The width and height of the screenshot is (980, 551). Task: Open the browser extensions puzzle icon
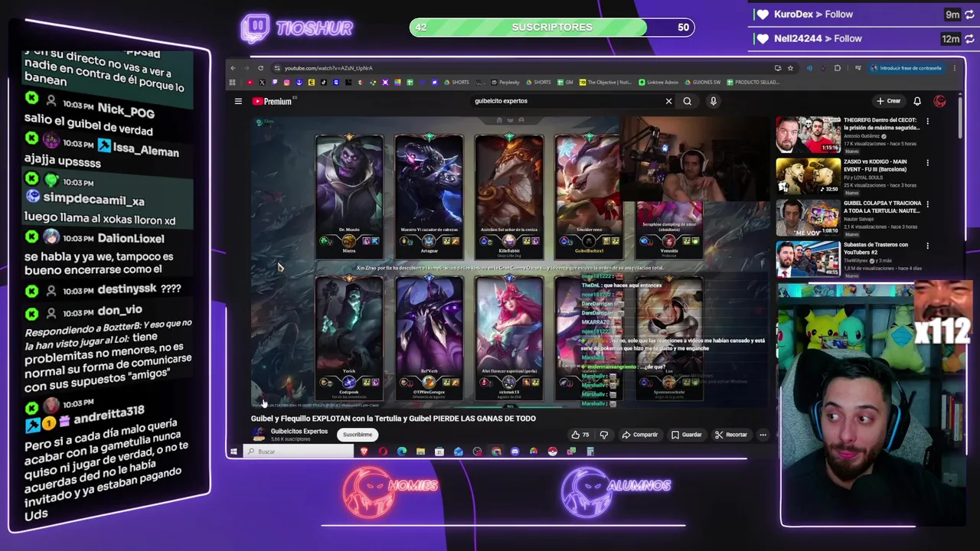click(837, 68)
